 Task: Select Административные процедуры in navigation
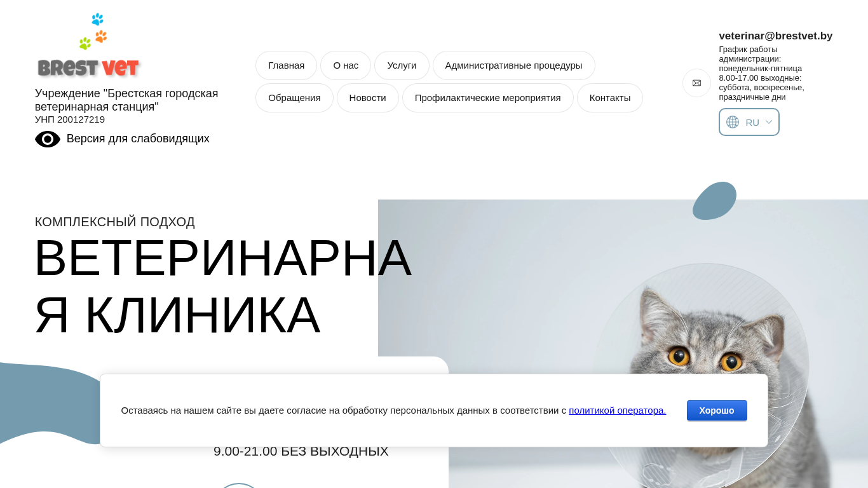pyautogui.click(x=513, y=65)
